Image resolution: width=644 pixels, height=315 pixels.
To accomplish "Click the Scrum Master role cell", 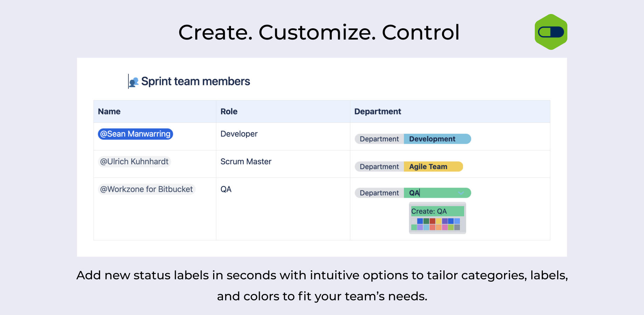I will 246,162.
